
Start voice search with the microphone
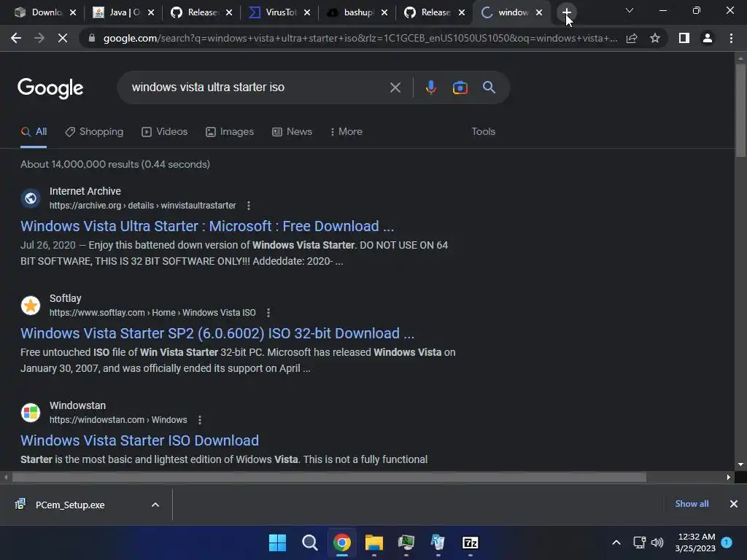(431, 87)
